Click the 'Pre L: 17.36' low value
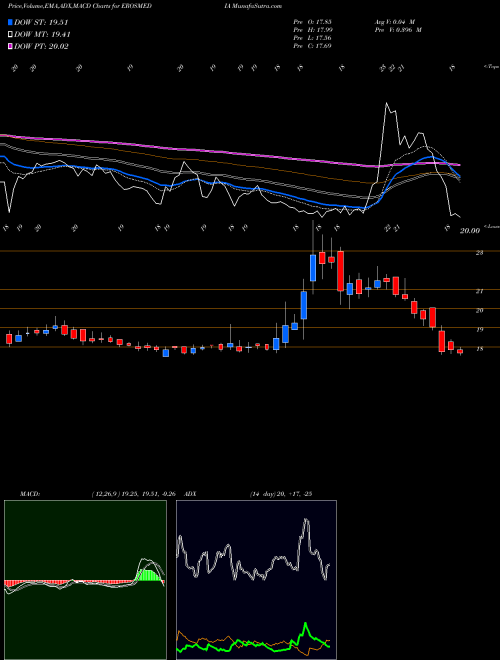Viewport: 500px width, 660px height. pyautogui.click(x=312, y=38)
